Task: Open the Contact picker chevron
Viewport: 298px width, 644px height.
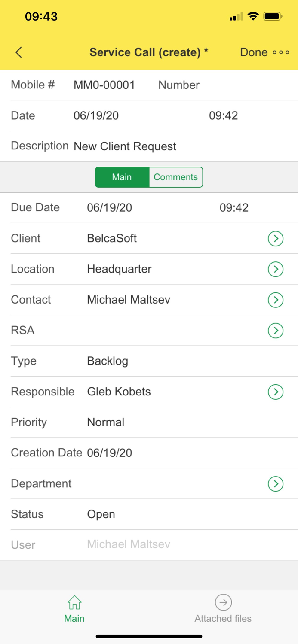Action: pos(276,300)
